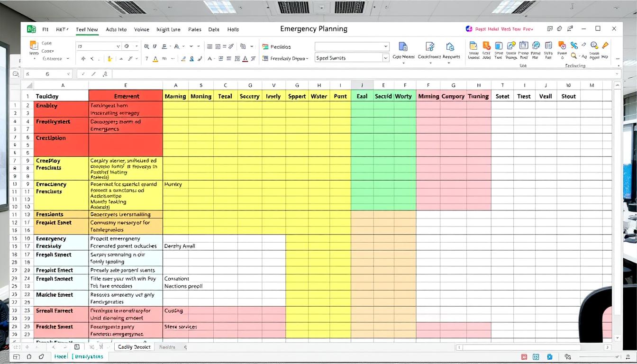Screen dimensions: 637x364
Task: Click the horizontal scrollbar at bottom
Action: pyautogui.click(x=533, y=347)
